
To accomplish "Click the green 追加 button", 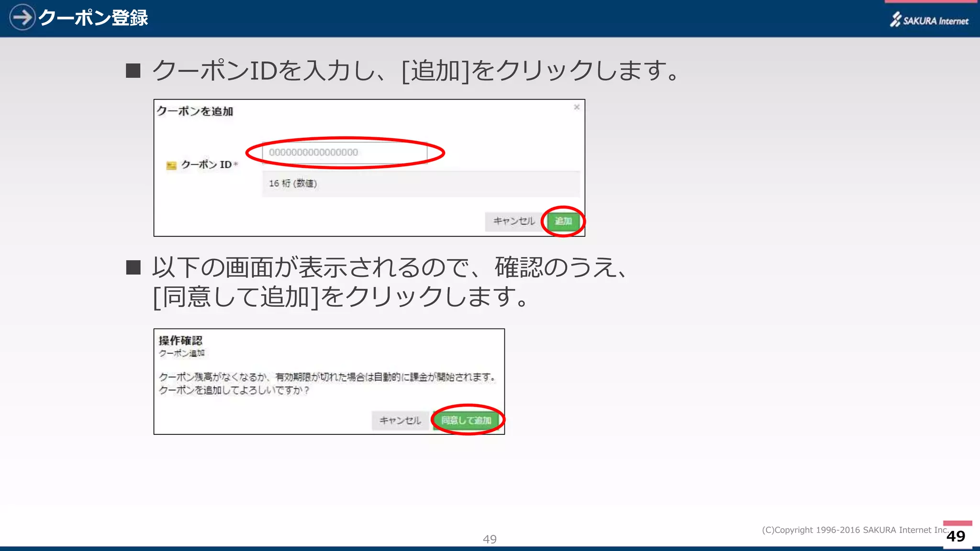I will pyautogui.click(x=563, y=221).
